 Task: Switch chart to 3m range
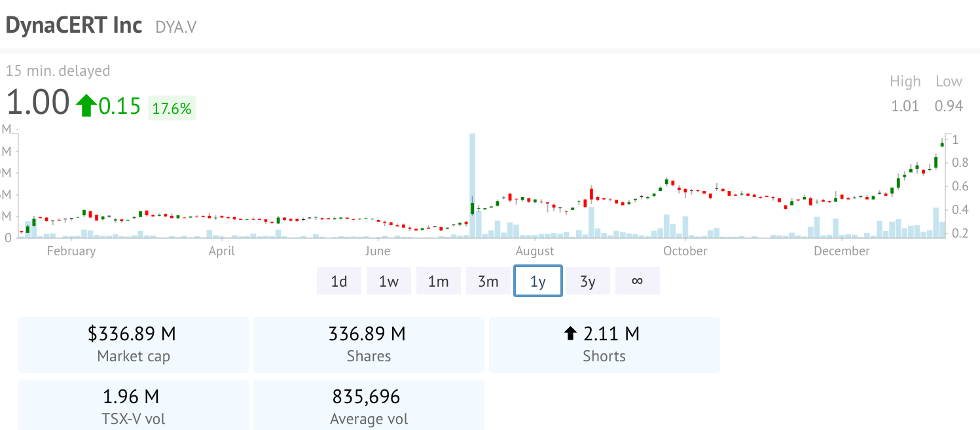point(488,281)
